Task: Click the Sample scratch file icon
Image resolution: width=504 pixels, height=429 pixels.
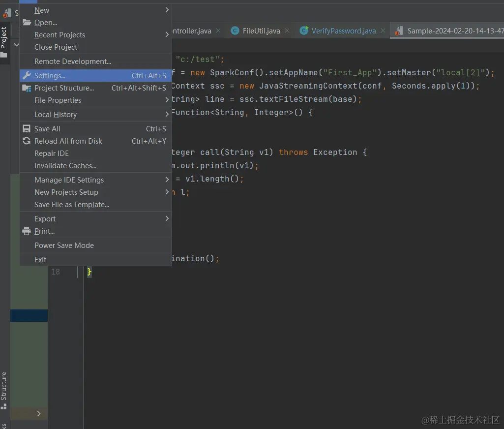Action: [399, 31]
